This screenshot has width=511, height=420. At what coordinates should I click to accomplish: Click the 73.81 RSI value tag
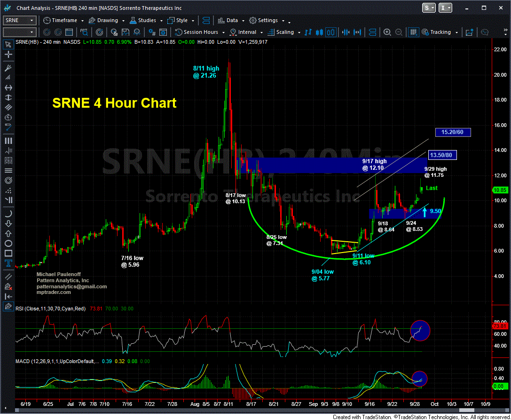click(501, 326)
